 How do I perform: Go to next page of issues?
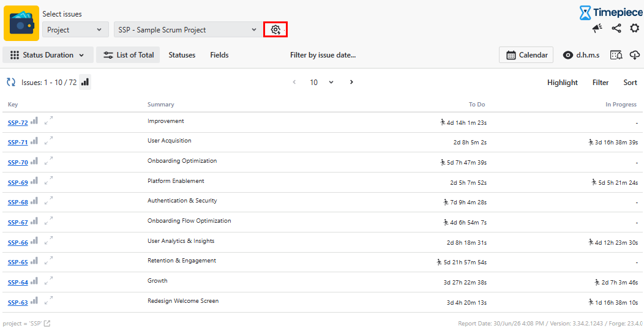pyautogui.click(x=351, y=82)
